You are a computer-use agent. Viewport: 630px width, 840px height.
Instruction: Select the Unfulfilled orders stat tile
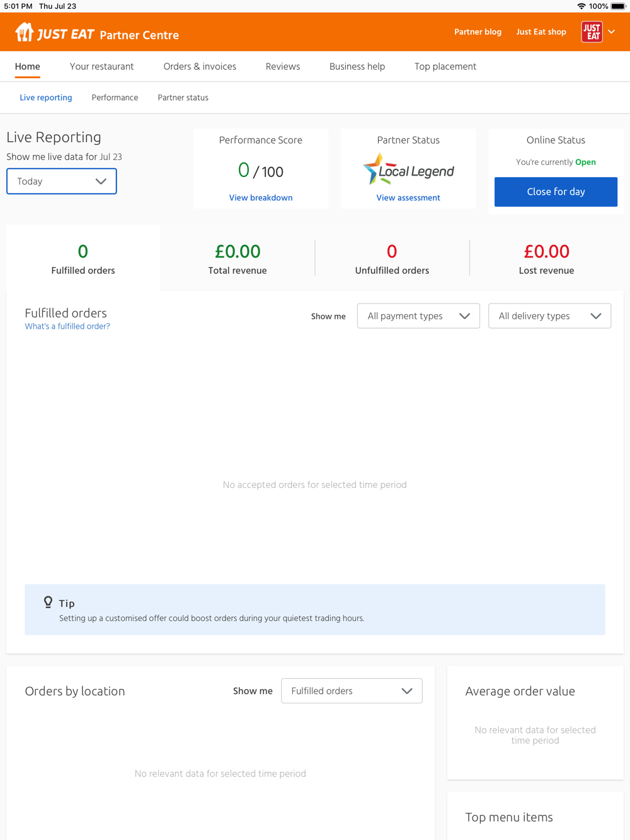(392, 259)
